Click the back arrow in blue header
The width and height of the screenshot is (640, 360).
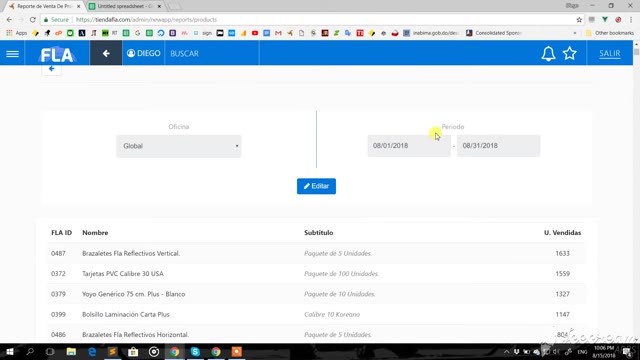[x=106, y=53]
